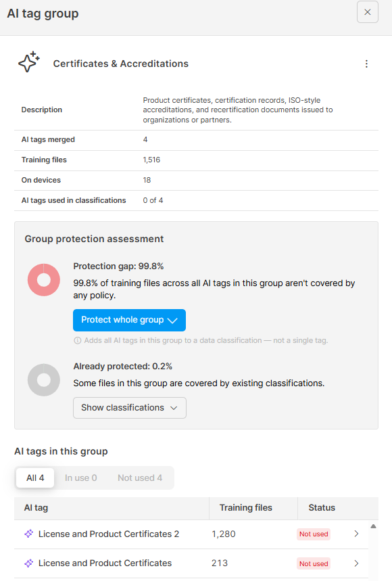
Task: Expand the Show classifications dropdown
Action: click(x=130, y=408)
